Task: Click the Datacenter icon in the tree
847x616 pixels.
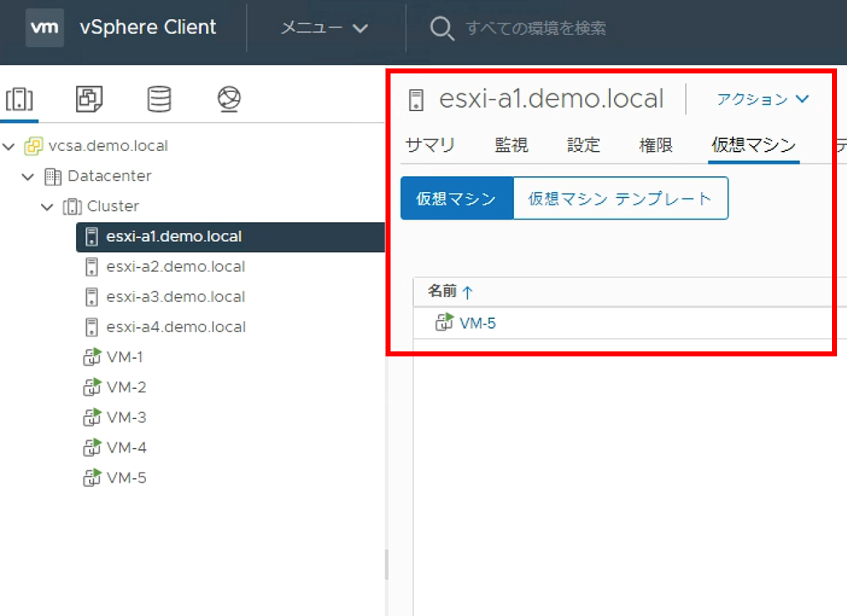Action: coord(53,177)
